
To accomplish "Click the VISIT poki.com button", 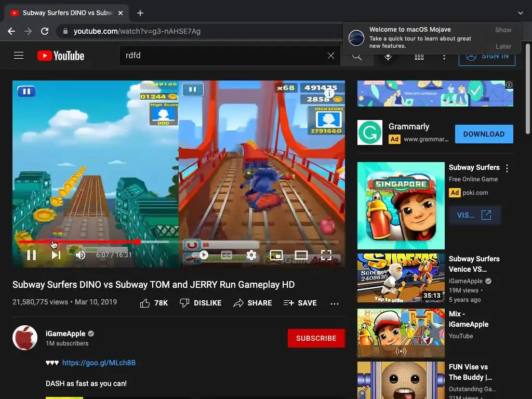I will point(474,215).
